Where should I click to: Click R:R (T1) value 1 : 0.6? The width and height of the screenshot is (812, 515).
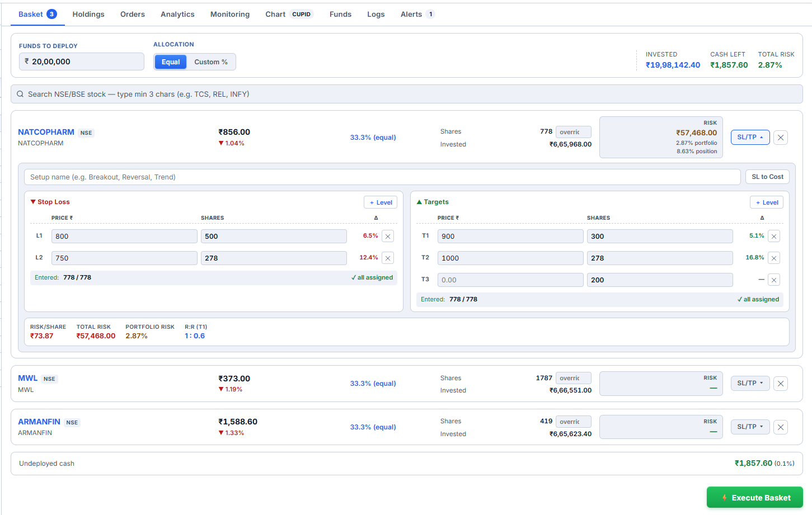pos(195,336)
